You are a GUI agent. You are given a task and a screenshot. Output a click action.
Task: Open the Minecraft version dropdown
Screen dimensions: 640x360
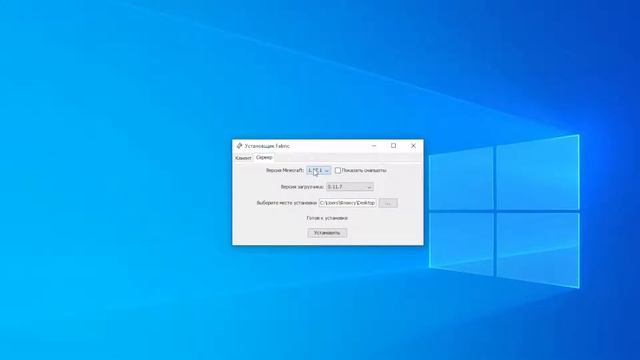coord(318,171)
